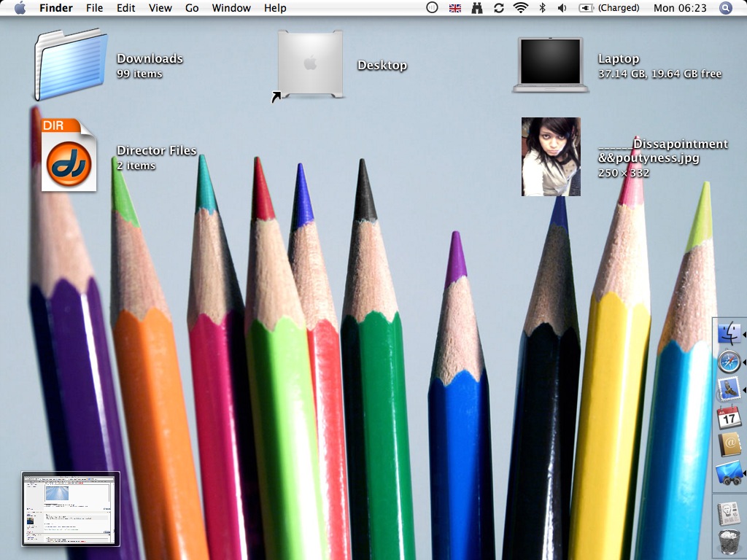The width and height of the screenshot is (747, 560).
Task: Click the binoculars menu bar icon
Action: tap(477, 8)
